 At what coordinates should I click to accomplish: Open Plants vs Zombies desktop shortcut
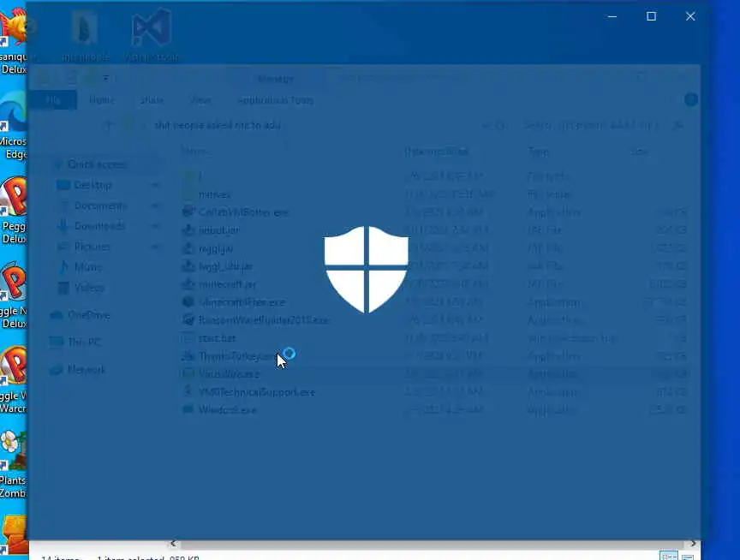click(x=14, y=464)
